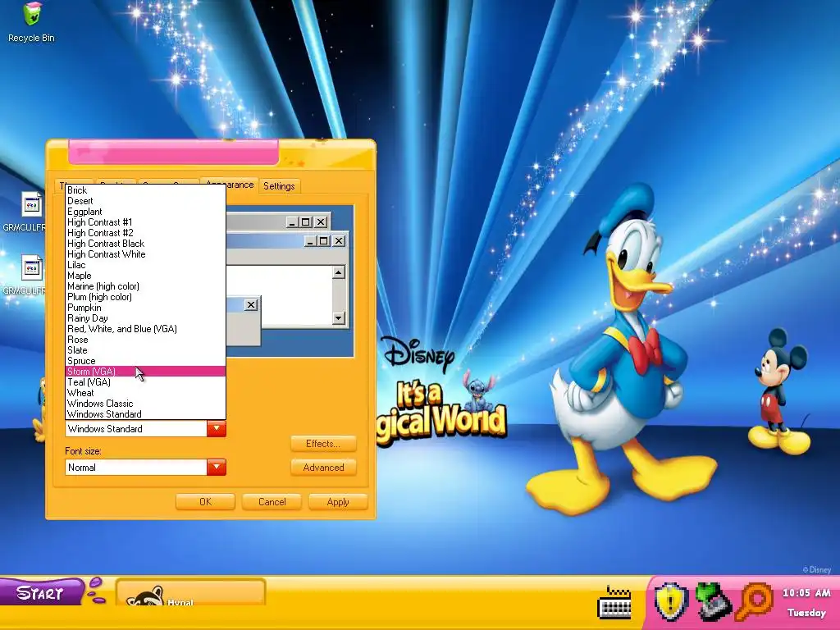
Task: Choose the Lilac scheme
Action: tap(145, 265)
